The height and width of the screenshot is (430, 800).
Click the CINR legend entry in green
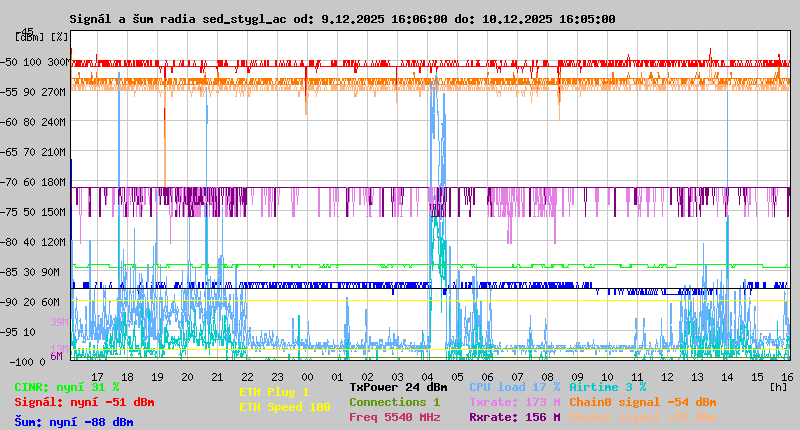pyautogui.click(x=67, y=387)
